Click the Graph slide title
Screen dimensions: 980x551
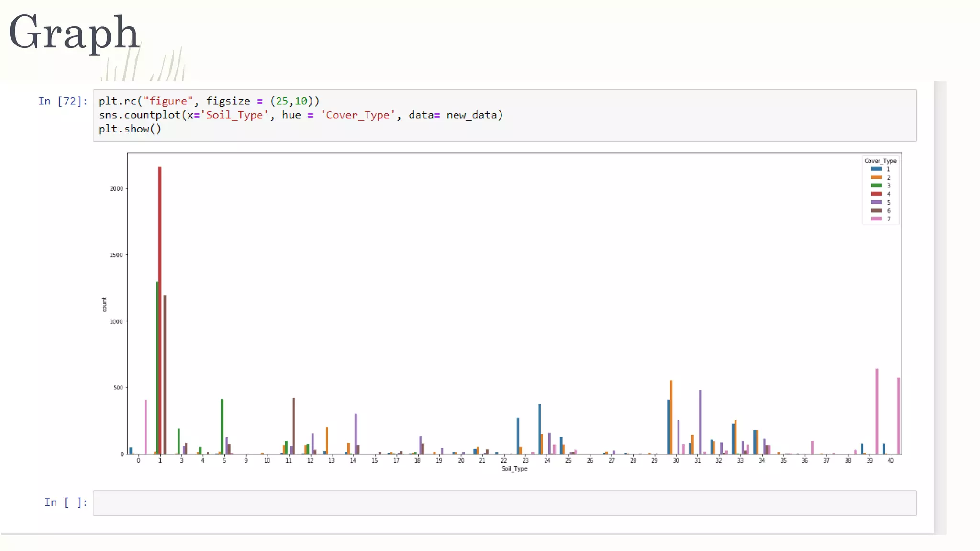point(74,33)
